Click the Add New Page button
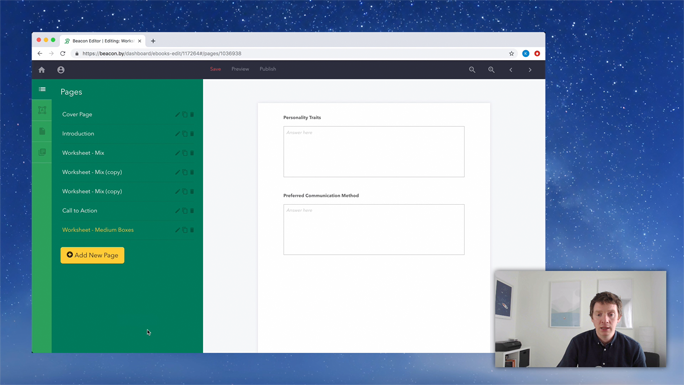The image size is (684, 385). [92, 255]
